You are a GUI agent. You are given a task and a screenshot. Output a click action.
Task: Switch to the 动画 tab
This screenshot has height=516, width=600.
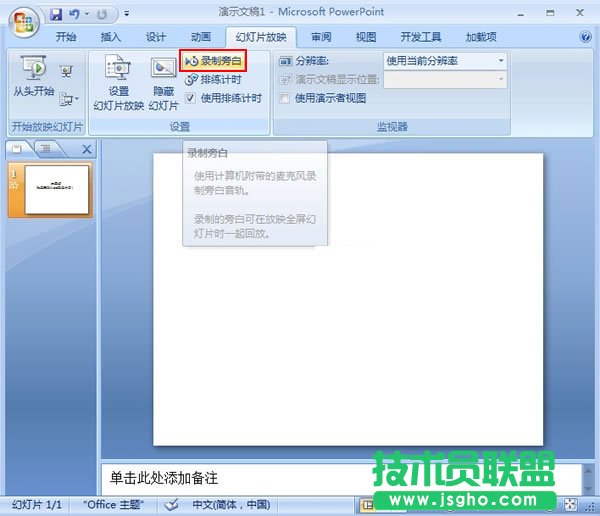tap(201, 37)
